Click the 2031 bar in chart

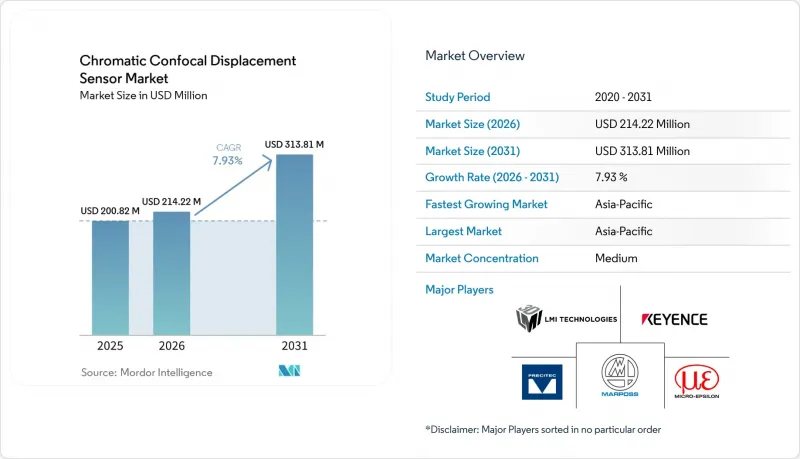[x=294, y=245]
